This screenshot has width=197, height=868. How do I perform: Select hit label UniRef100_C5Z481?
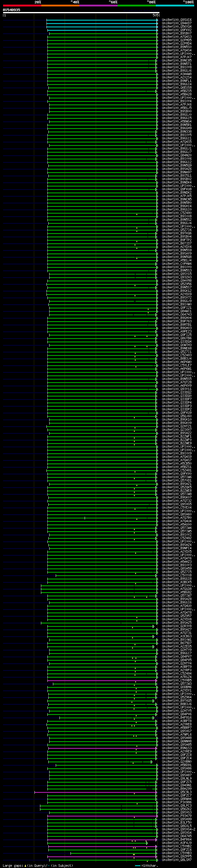tap(176, 470)
